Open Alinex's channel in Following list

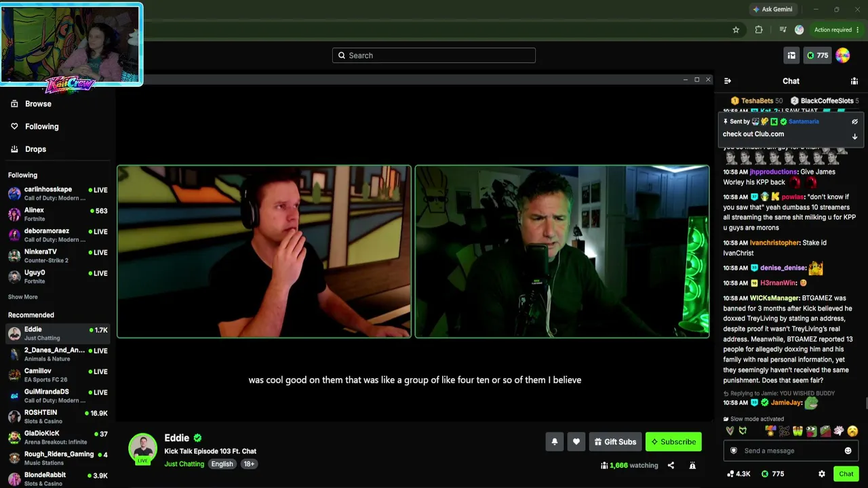pos(58,214)
